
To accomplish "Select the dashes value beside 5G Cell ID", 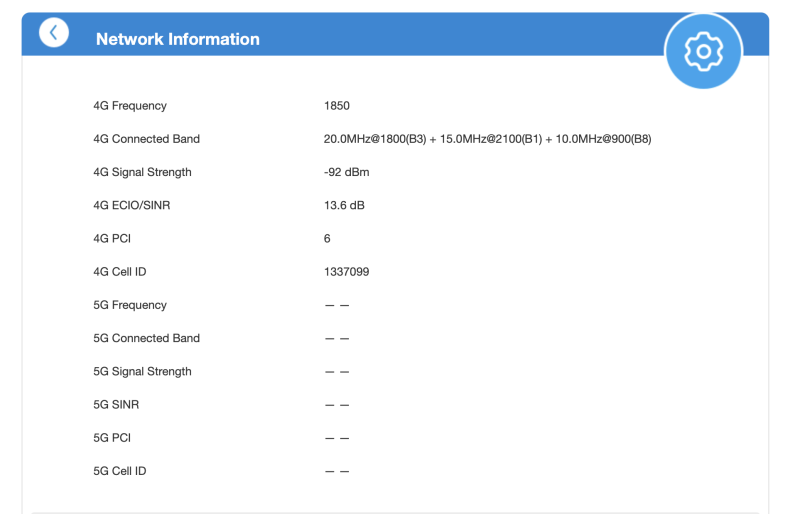I will 337,471.
